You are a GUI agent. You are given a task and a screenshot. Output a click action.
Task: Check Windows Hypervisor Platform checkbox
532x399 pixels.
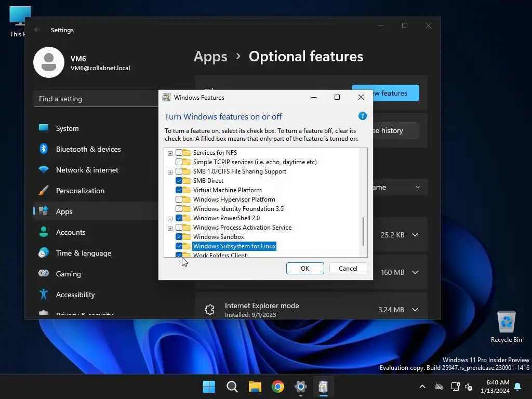point(179,199)
